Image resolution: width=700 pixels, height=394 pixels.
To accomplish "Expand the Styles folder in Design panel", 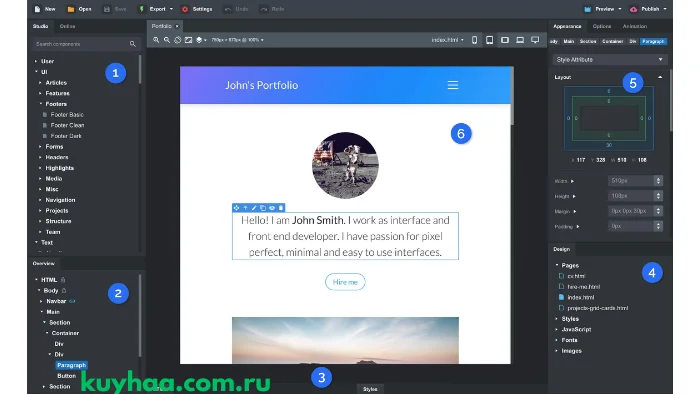I will (557, 319).
